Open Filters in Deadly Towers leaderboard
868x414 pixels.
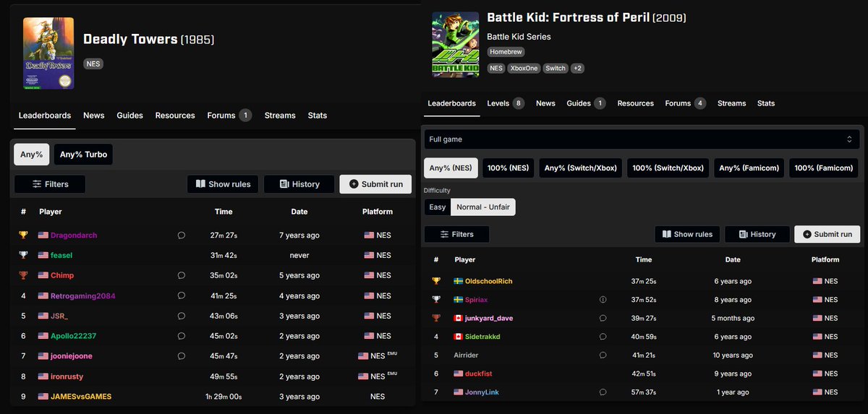pyautogui.click(x=49, y=184)
